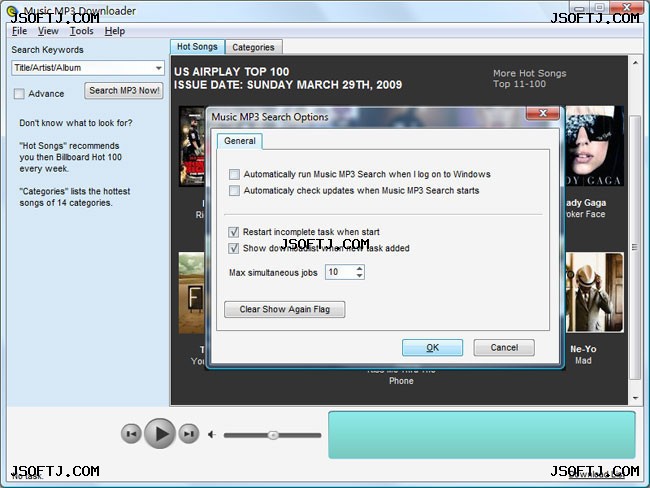
Task: Click the Lady Gaga album cover
Action: tap(594, 146)
